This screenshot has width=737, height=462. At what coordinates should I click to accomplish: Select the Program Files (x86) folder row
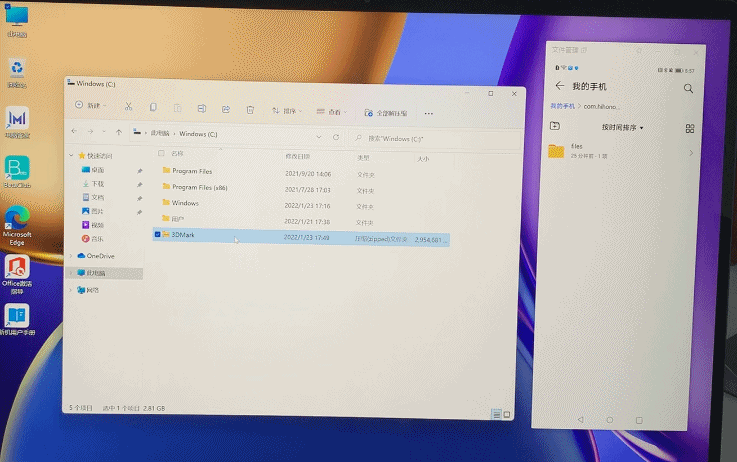coord(301,188)
